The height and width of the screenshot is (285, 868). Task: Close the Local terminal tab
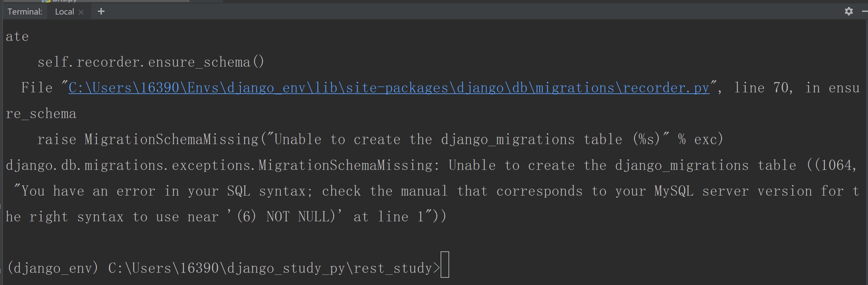[x=81, y=12]
